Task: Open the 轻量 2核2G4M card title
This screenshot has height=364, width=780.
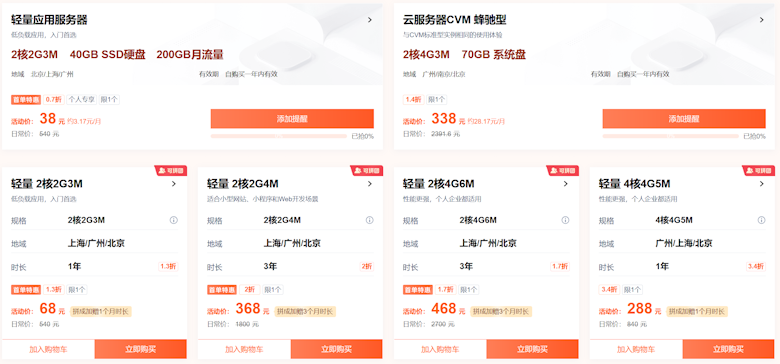Action: [243, 184]
